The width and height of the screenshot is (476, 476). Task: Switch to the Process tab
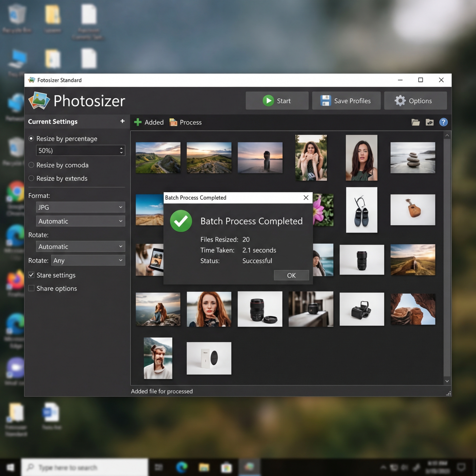pos(185,122)
